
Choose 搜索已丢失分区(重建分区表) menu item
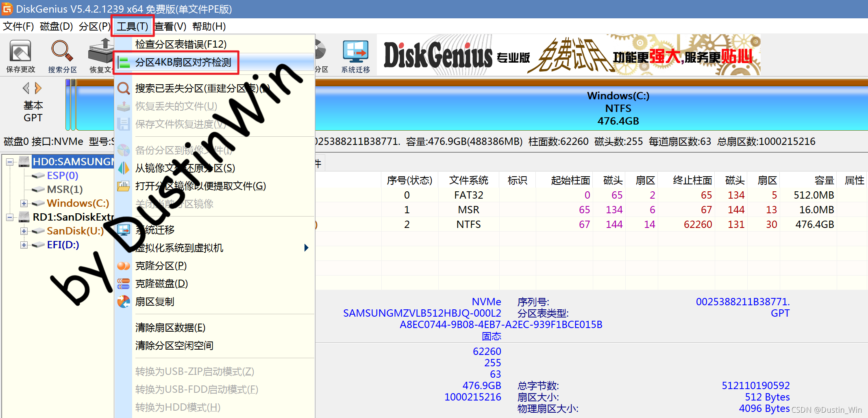215,88
